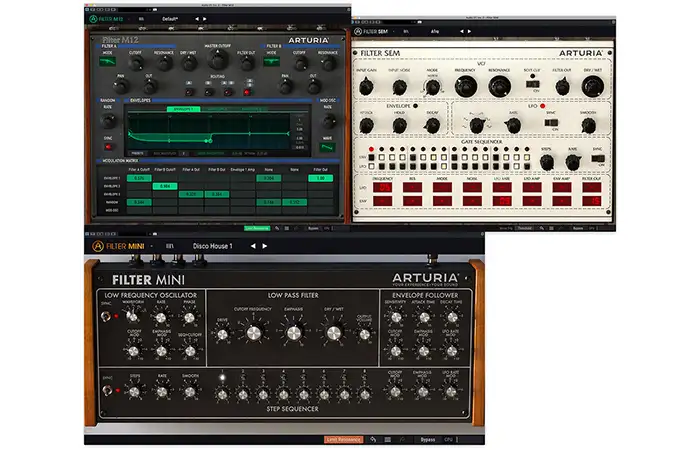Go to next preset in Filter SEM
The height and width of the screenshot is (450, 700).
pyautogui.click(x=469, y=31)
